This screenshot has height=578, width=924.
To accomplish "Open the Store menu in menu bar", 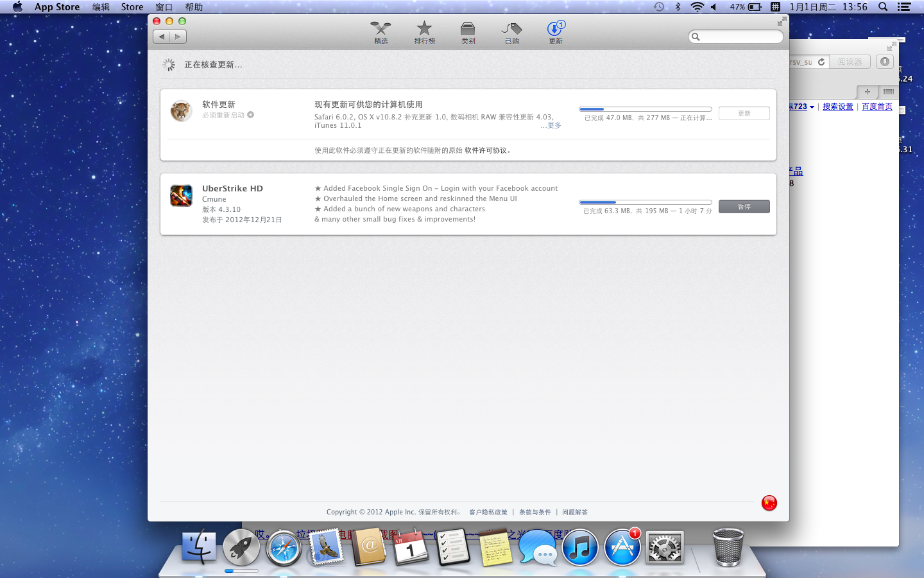I will click(132, 7).
